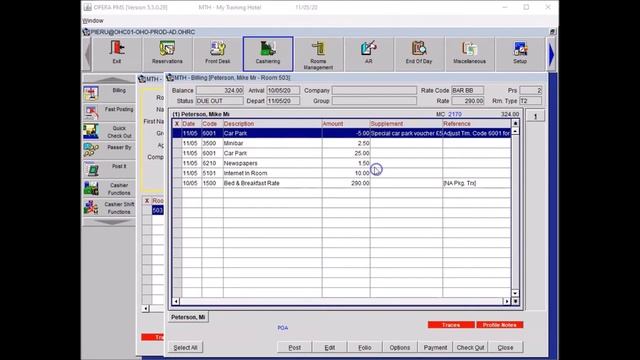Click the Folio button

[364, 347]
